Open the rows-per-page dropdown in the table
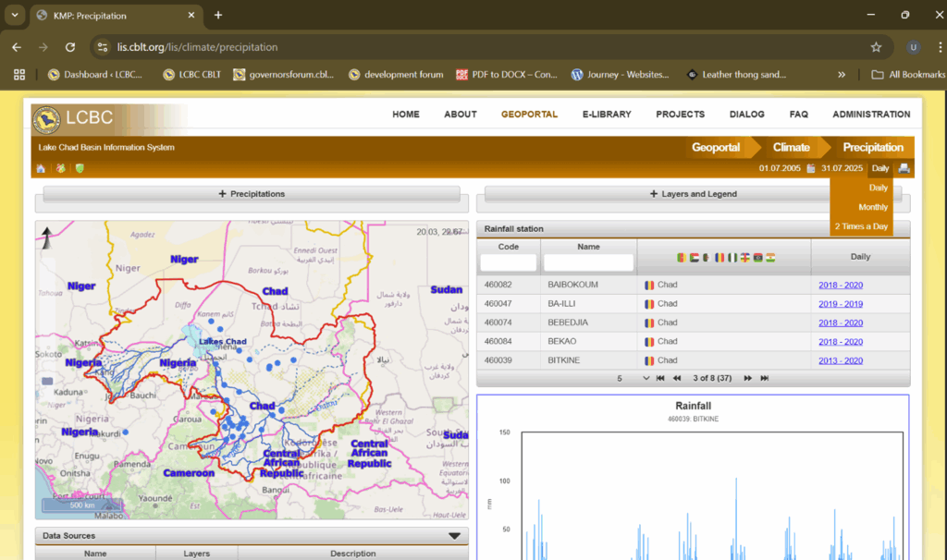The height and width of the screenshot is (560, 947). tap(646, 378)
